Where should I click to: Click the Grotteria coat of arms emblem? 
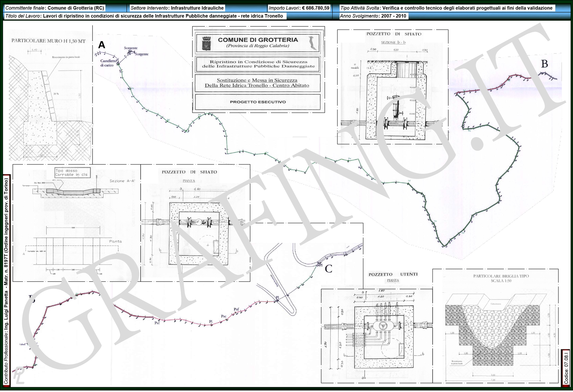(x=206, y=43)
